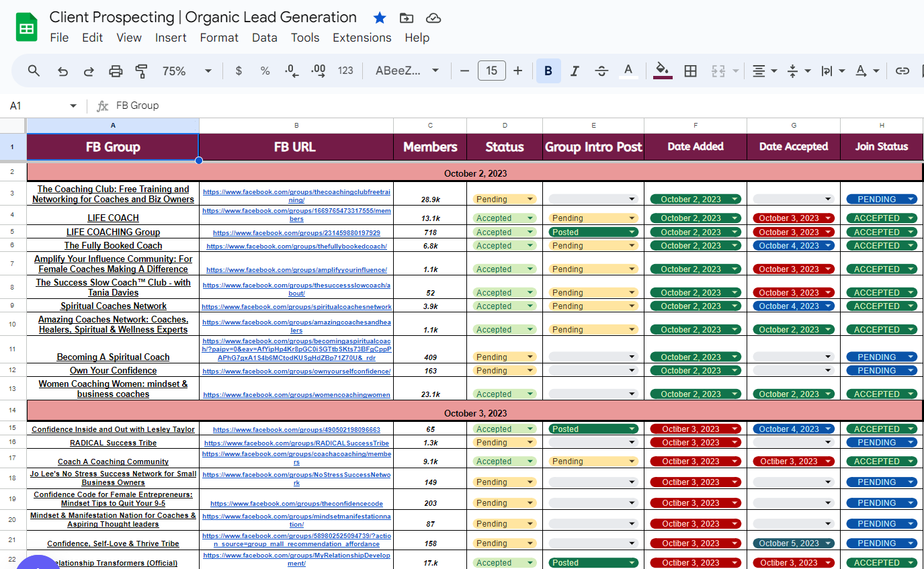Redo the last action
The height and width of the screenshot is (569, 924).
tap(89, 71)
